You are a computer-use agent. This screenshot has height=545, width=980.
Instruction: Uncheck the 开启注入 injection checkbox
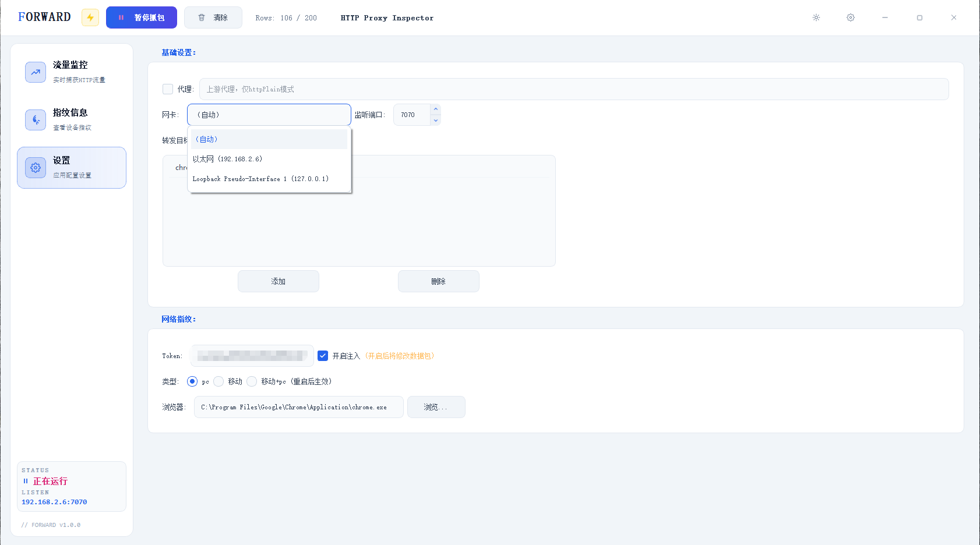click(x=323, y=356)
